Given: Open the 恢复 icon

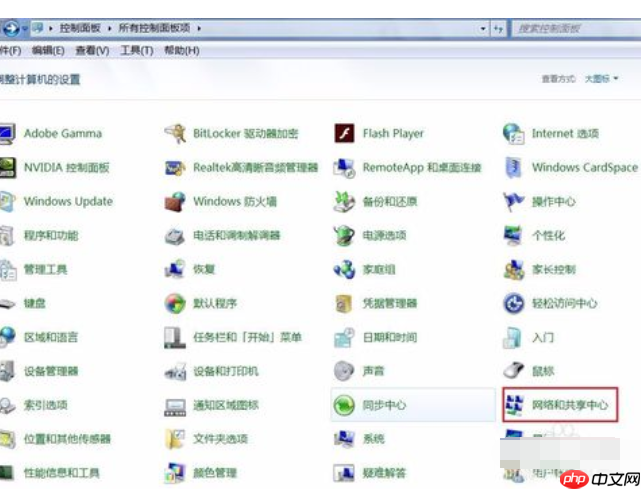Looking at the screenshot, I should 175,269.
